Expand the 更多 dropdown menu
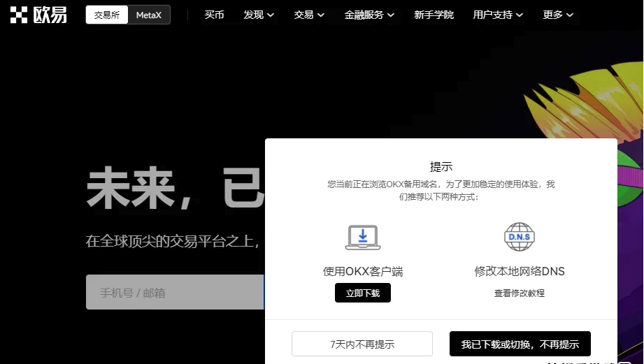644x364 pixels. 558,15
